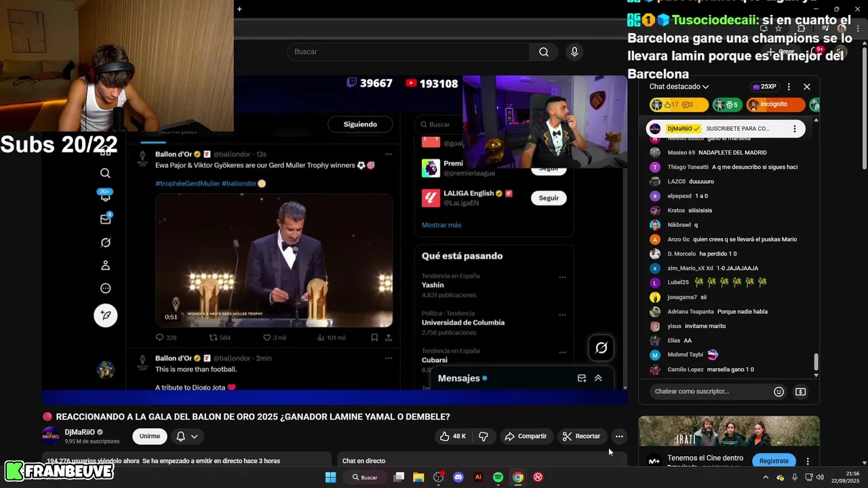Click the green chip with 5
The height and width of the screenshot is (488, 868).
click(x=728, y=104)
